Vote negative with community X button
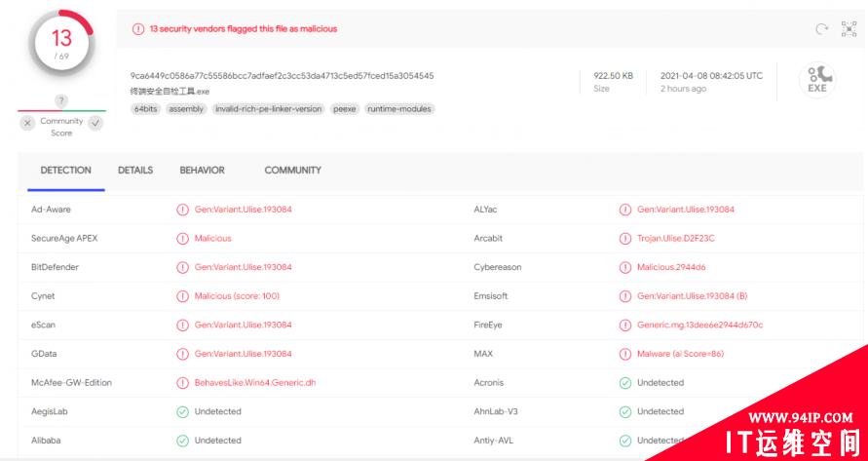The image size is (868, 461). click(x=27, y=123)
